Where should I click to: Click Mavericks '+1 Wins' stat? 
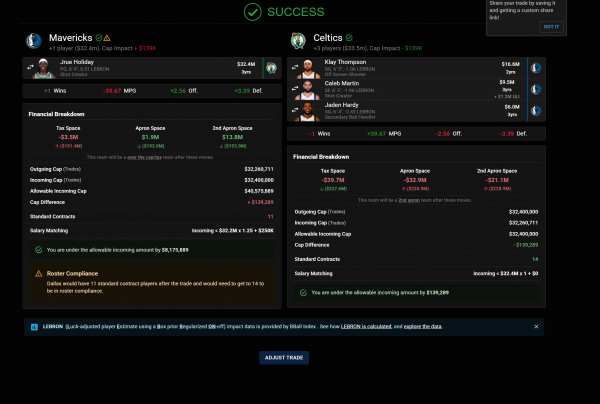click(55, 91)
